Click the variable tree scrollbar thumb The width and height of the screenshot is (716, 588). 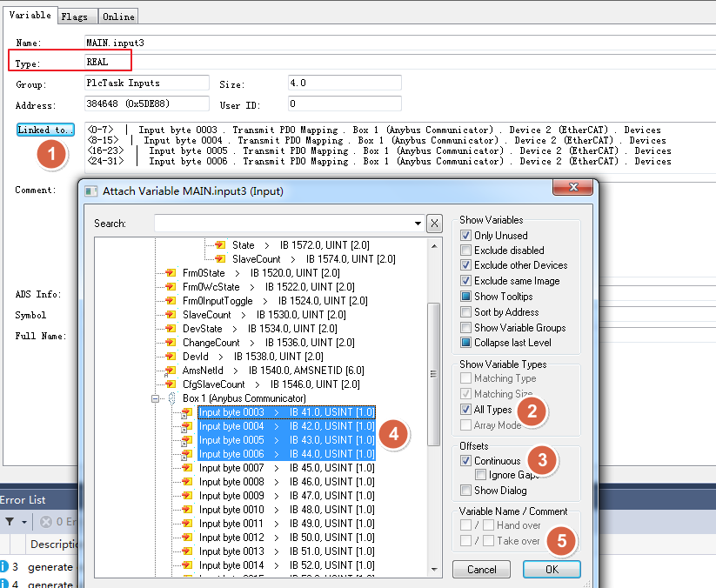tap(433, 374)
